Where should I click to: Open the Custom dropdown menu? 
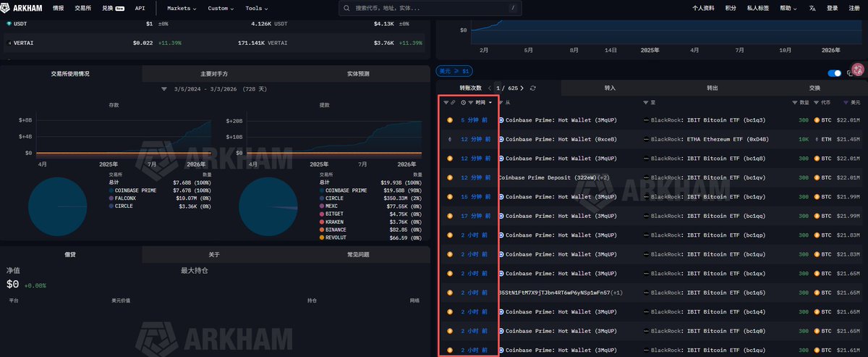pyautogui.click(x=221, y=8)
